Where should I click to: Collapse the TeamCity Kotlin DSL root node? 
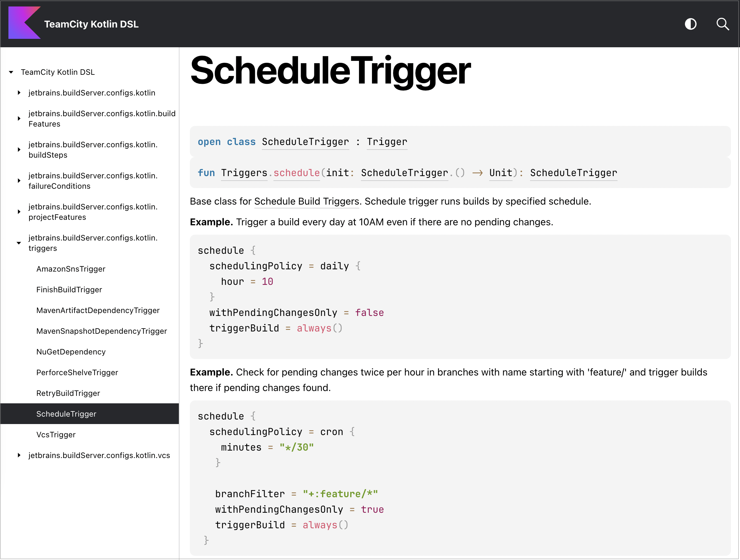coord(11,72)
